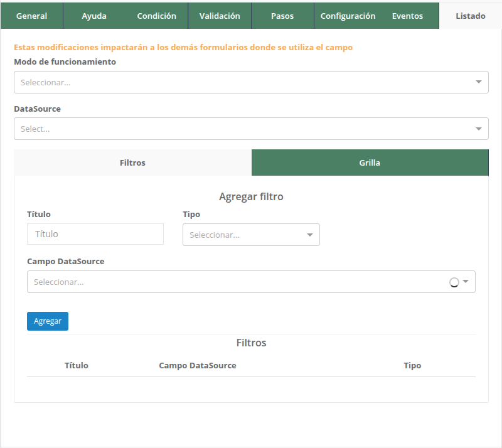Screen dimensions: 502x448
Task: Click the Modo de funcionamiento arrow icon
Action: click(x=479, y=82)
